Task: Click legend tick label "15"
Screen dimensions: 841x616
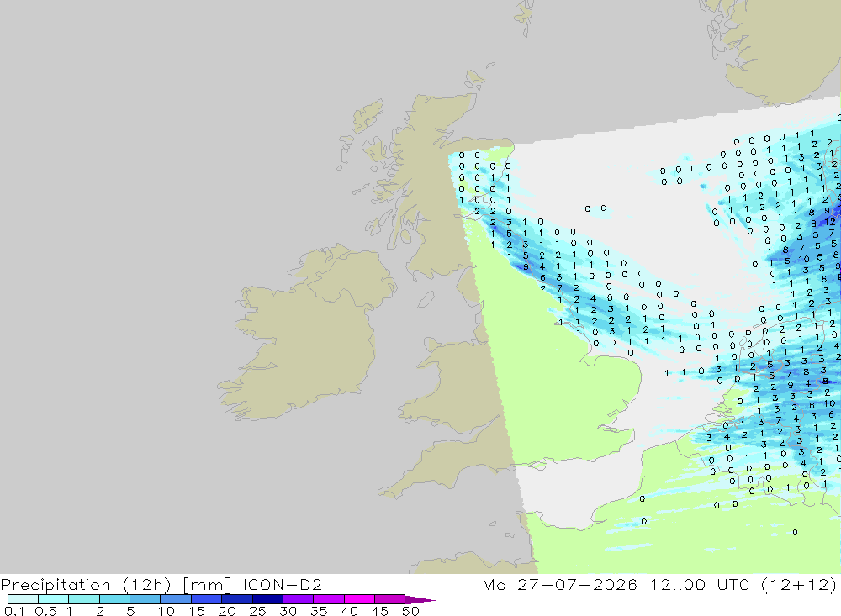Action: (x=197, y=611)
